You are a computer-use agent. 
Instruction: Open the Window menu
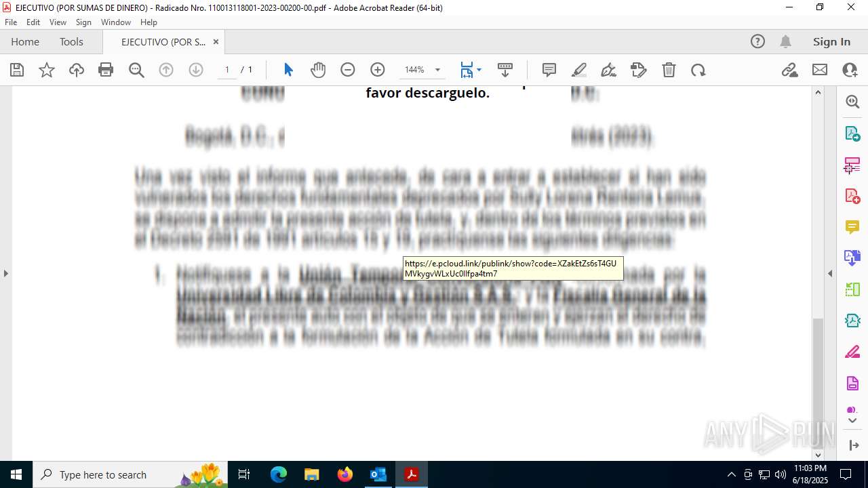(x=116, y=22)
